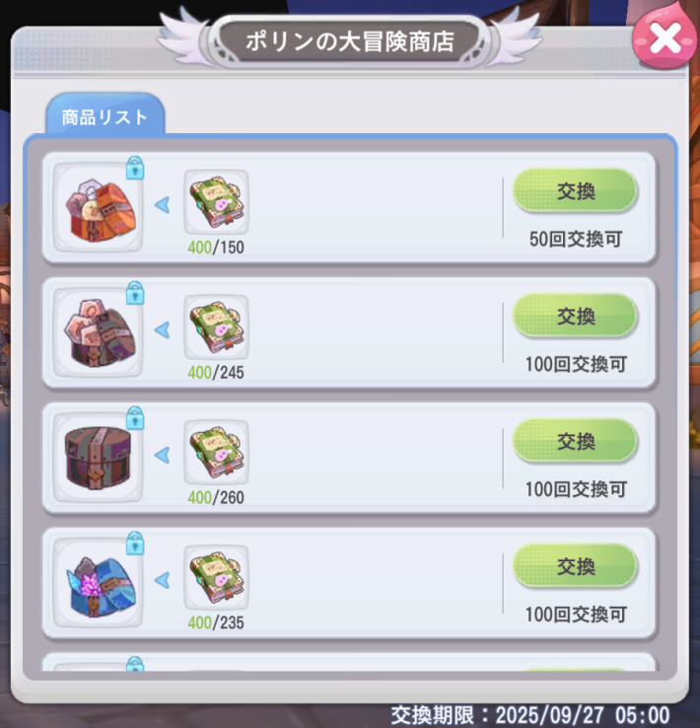The height and width of the screenshot is (728, 700).
Task: Tap the orange gift box reward icon
Action: pos(98,207)
